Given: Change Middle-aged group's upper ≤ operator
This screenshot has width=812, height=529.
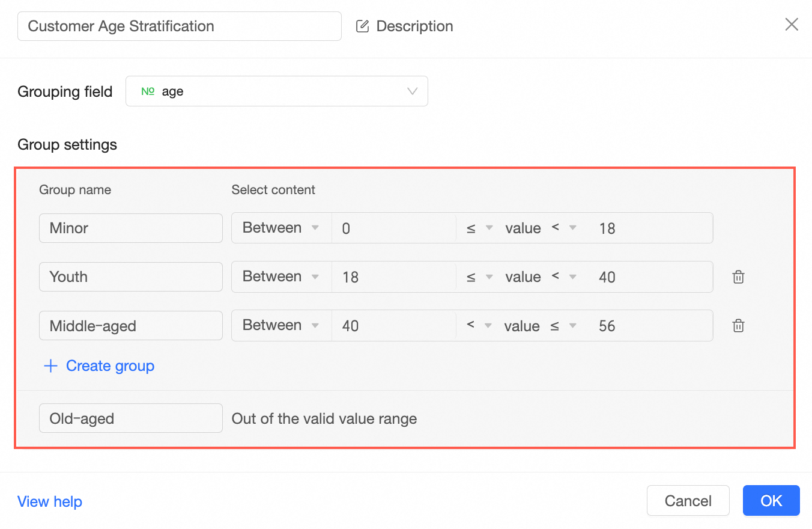Looking at the screenshot, I should (x=563, y=326).
